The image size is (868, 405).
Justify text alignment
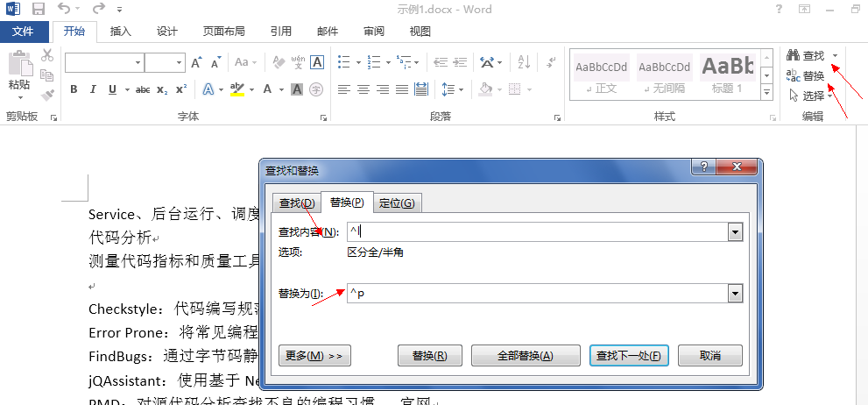[402, 89]
